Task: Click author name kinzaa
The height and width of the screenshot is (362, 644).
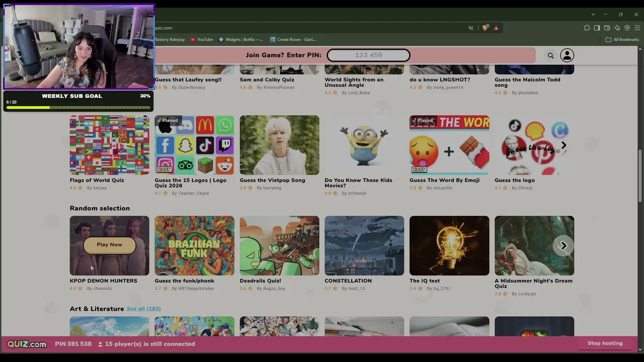Action: tap(100, 188)
